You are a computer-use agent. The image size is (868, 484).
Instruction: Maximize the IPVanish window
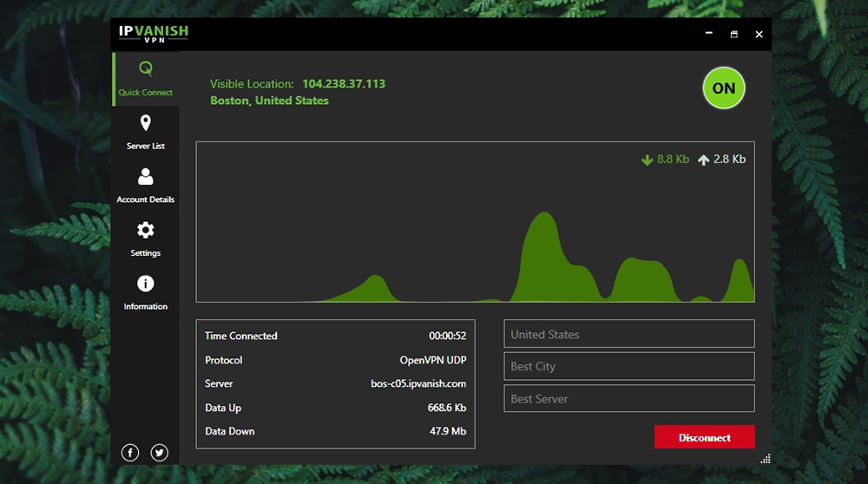(x=734, y=35)
